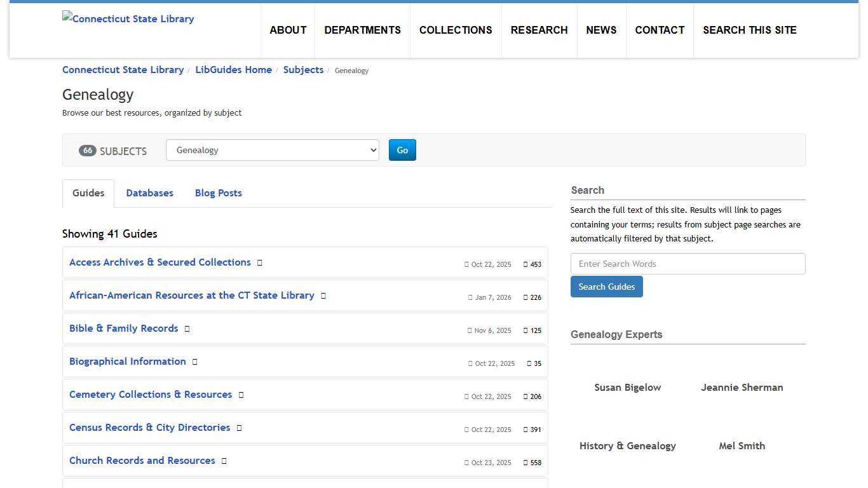Open Susan Bigelow's expert profile
Image resolution: width=868 pixels, height=488 pixels.
click(627, 387)
